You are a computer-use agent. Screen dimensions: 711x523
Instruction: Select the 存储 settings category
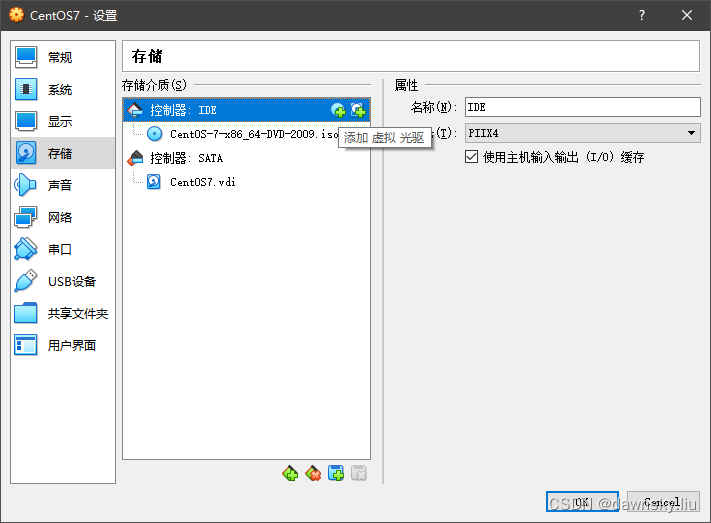[x=63, y=153]
